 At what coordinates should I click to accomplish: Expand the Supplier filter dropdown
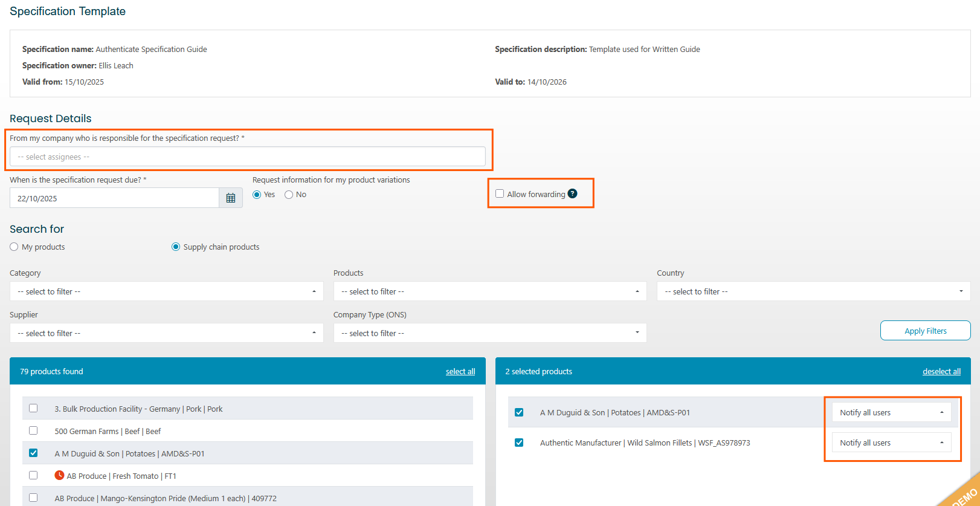coord(166,333)
